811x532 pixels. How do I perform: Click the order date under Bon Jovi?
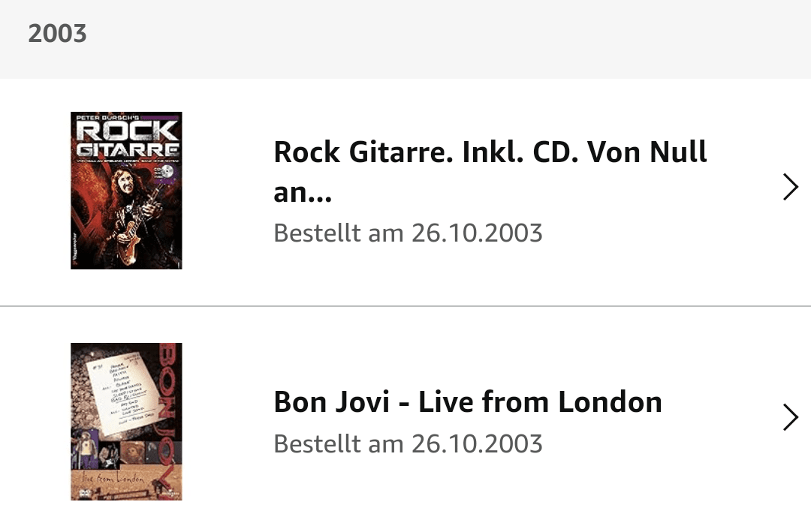tap(408, 443)
